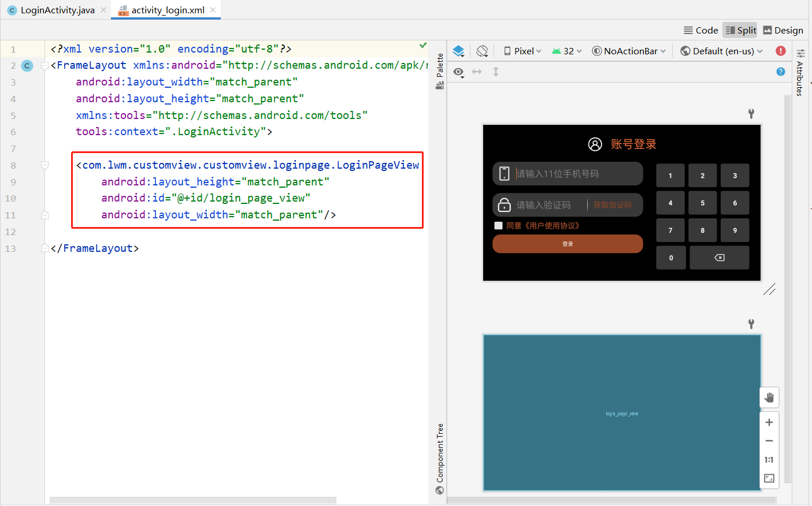The height and width of the screenshot is (506, 812).
Task: Open the Palette side panel
Action: pyautogui.click(x=440, y=70)
